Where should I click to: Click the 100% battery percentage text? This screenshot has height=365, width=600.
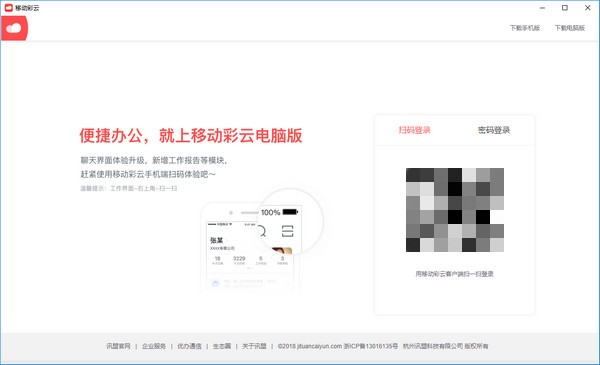(271, 212)
